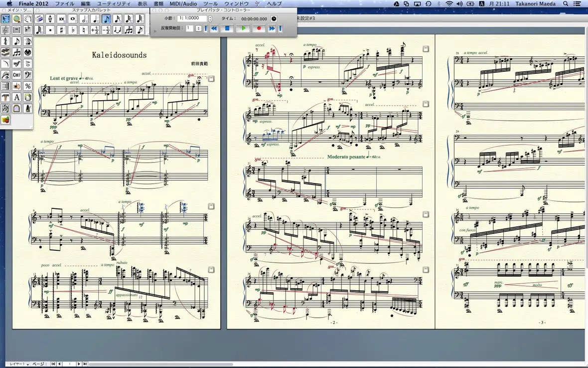
Task: Click the measure field stepper arrows
Action: (x=210, y=18)
